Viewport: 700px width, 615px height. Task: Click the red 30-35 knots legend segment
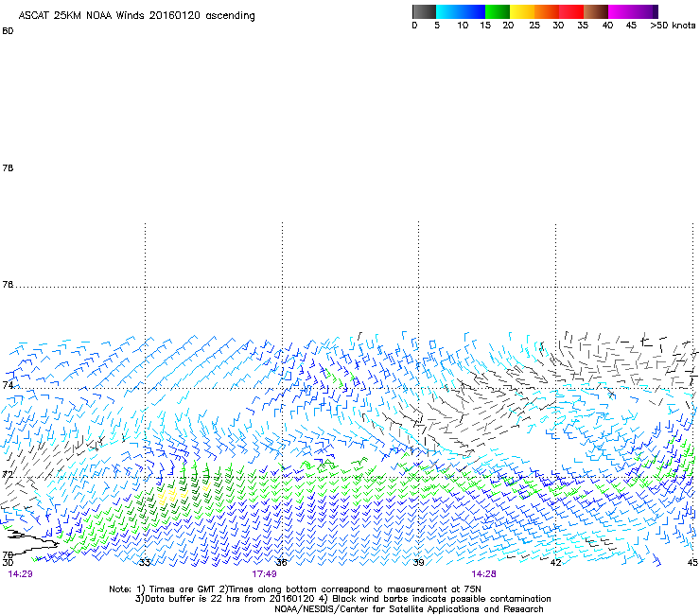pos(571,11)
